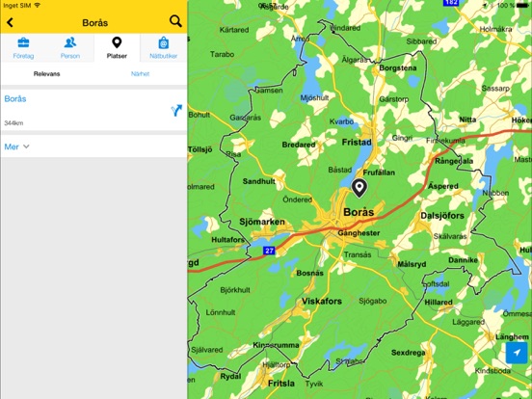Tap the route 27 road sign
Screen dimensions: 532x399
click(269, 251)
